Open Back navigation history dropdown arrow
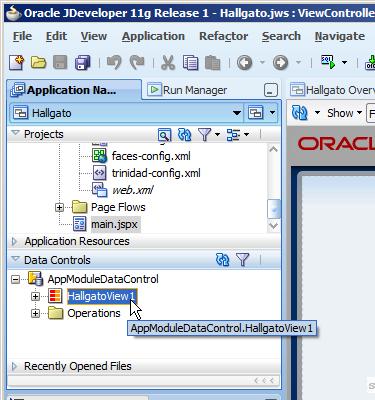The height and width of the screenshot is (400, 375). pos(262,62)
